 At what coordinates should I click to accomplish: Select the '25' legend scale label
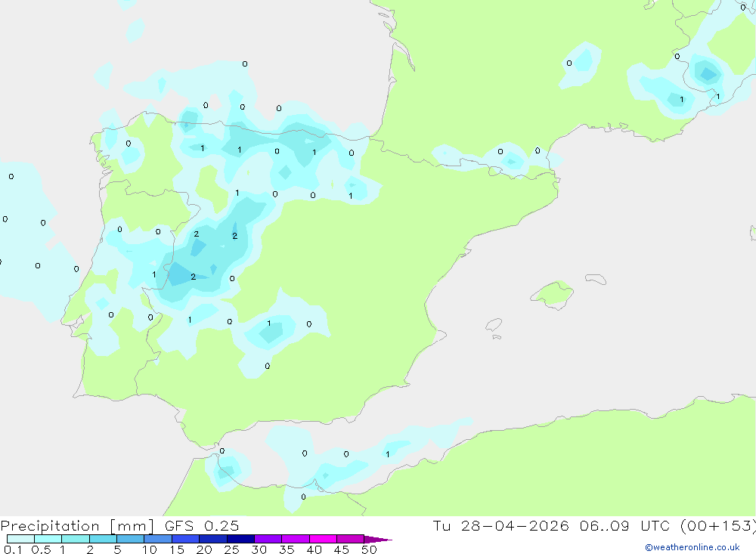(232, 549)
